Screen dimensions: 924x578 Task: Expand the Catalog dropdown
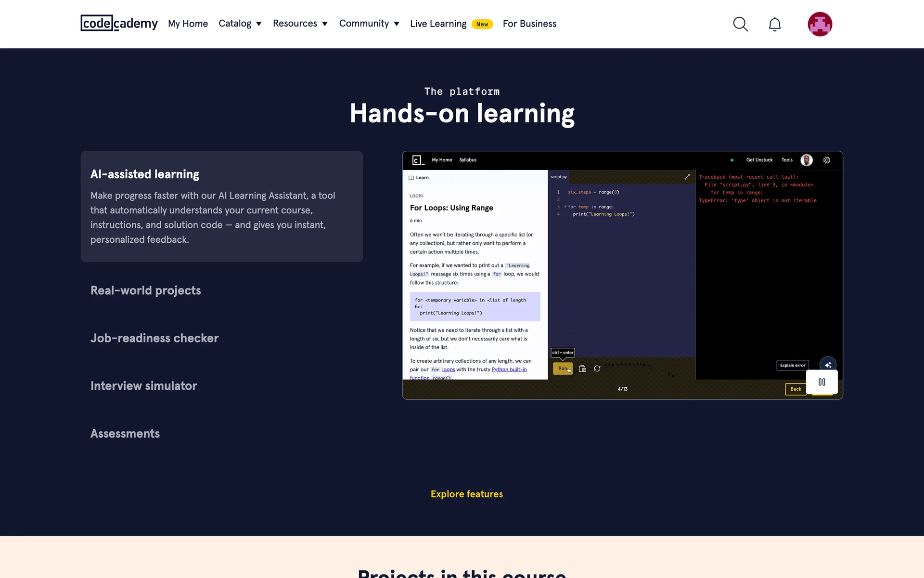(240, 24)
